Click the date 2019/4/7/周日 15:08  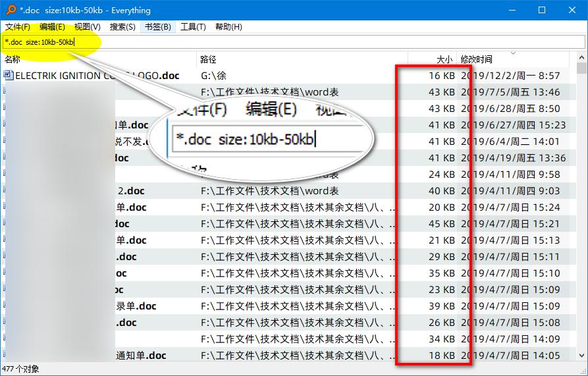point(510,323)
